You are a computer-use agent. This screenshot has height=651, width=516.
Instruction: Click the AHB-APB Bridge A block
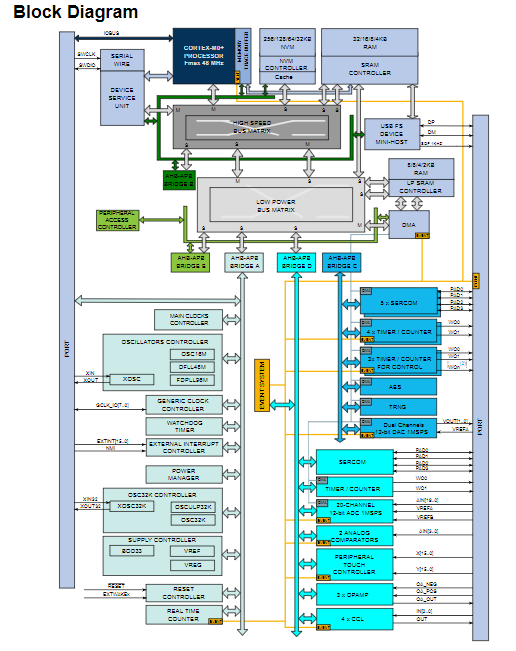pos(244,262)
